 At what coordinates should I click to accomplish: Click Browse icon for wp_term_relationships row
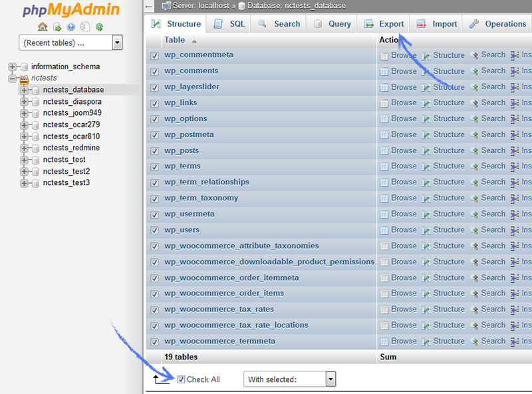point(384,183)
